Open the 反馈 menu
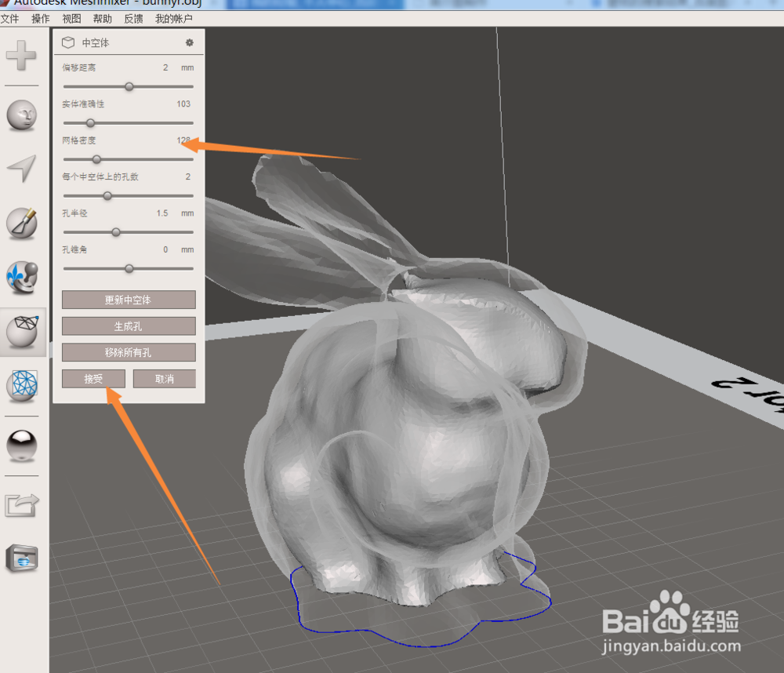784x673 pixels. 133,19
